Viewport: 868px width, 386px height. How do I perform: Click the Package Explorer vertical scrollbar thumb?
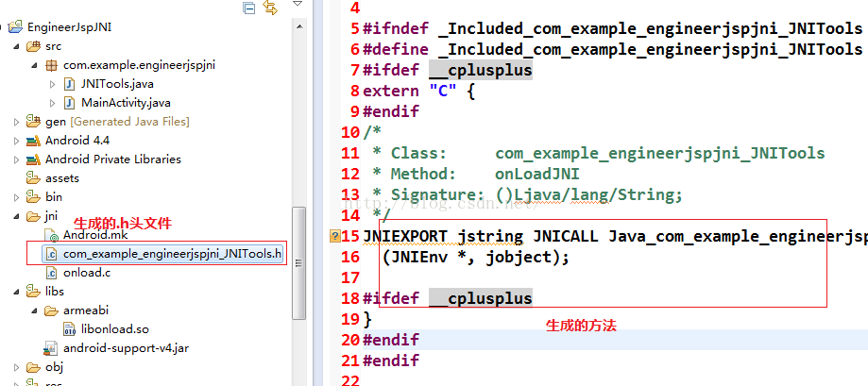298,262
